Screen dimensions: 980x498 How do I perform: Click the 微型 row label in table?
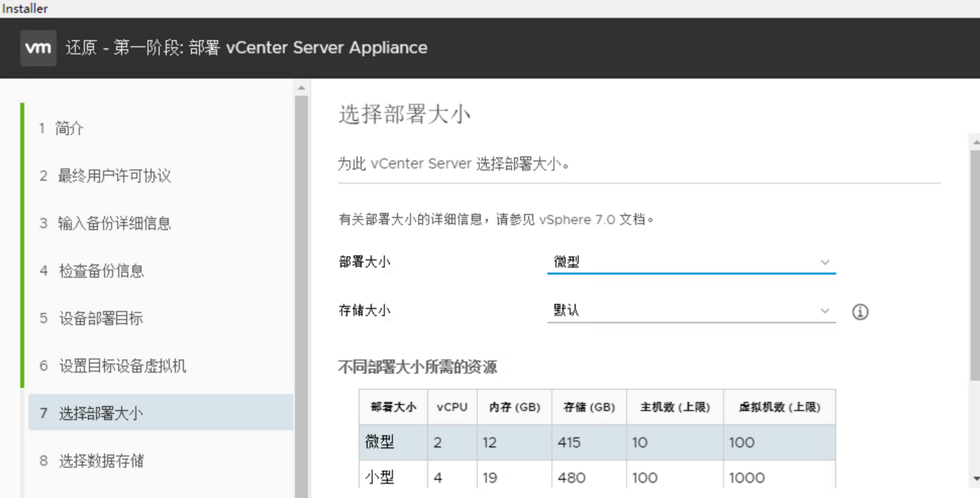click(379, 442)
